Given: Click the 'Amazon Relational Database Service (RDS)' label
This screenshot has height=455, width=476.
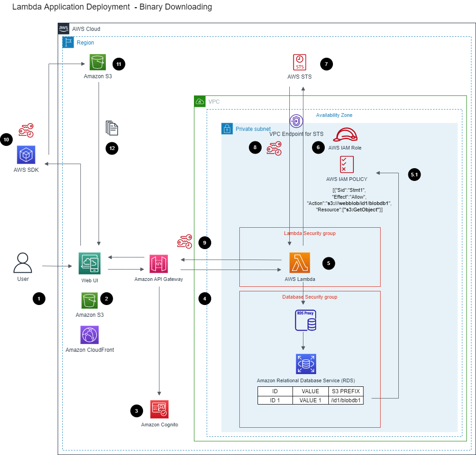Looking at the screenshot, I should tap(306, 380).
